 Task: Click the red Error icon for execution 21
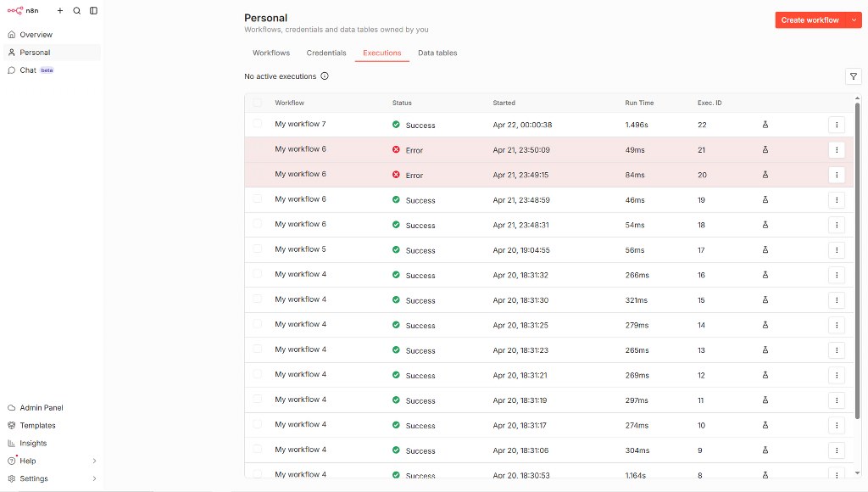[396, 149]
